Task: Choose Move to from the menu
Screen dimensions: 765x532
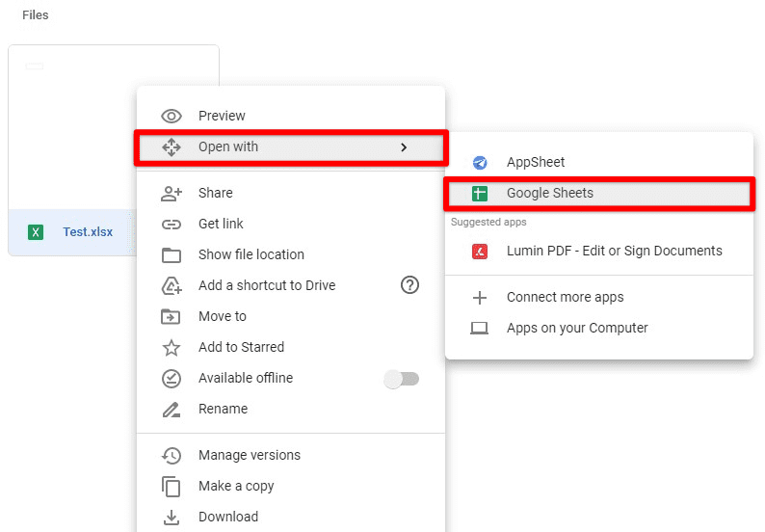Action: (x=291, y=316)
